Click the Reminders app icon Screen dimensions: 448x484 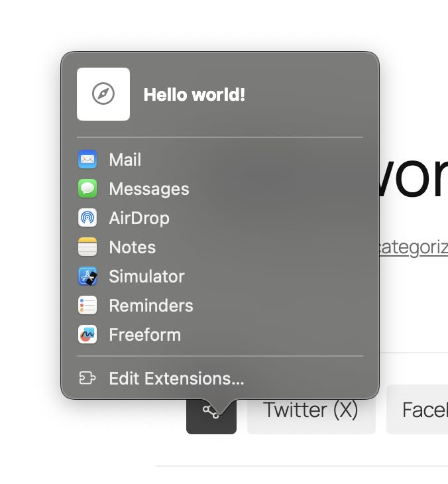pos(87,305)
